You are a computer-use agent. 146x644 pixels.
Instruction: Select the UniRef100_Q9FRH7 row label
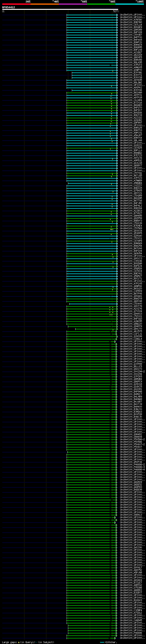pyautogui.click(x=131, y=123)
